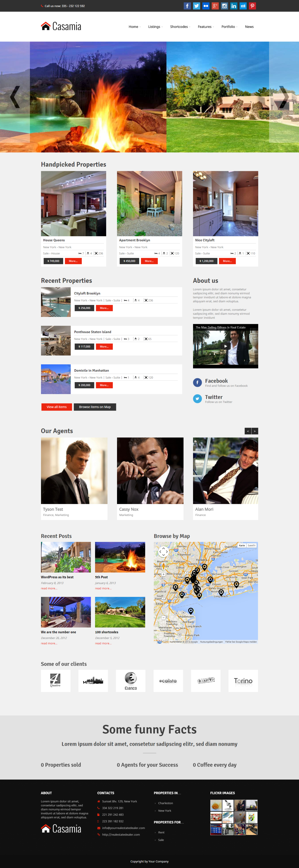The image size is (299, 868).
Task: Open the News menu item
Action: click(249, 27)
